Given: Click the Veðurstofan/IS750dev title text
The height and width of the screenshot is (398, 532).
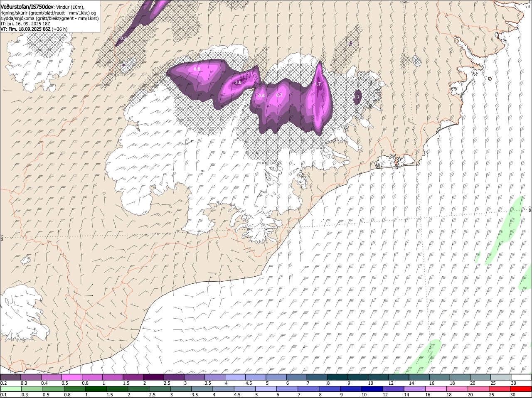Looking at the screenshot, I should click(27, 7).
